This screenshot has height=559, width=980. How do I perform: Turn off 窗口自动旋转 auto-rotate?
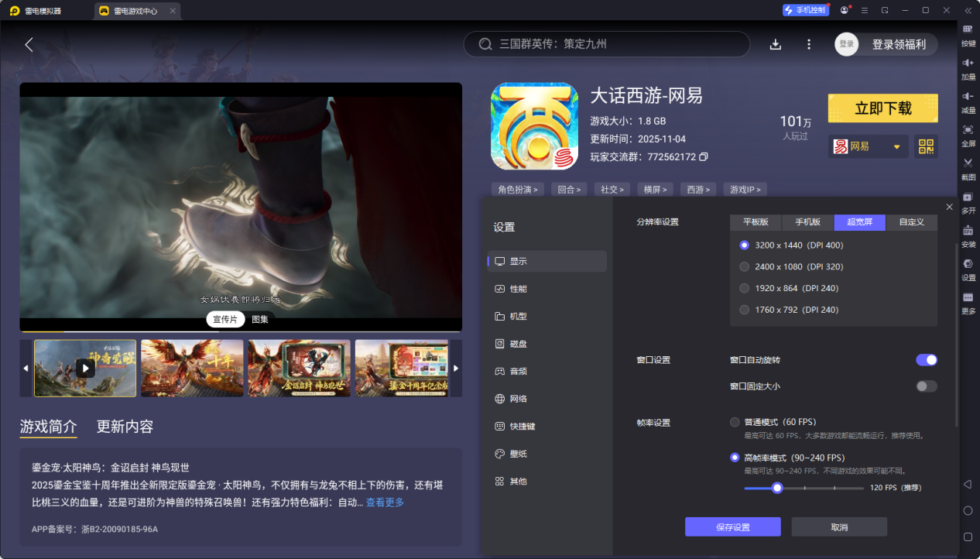(x=926, y=359)
